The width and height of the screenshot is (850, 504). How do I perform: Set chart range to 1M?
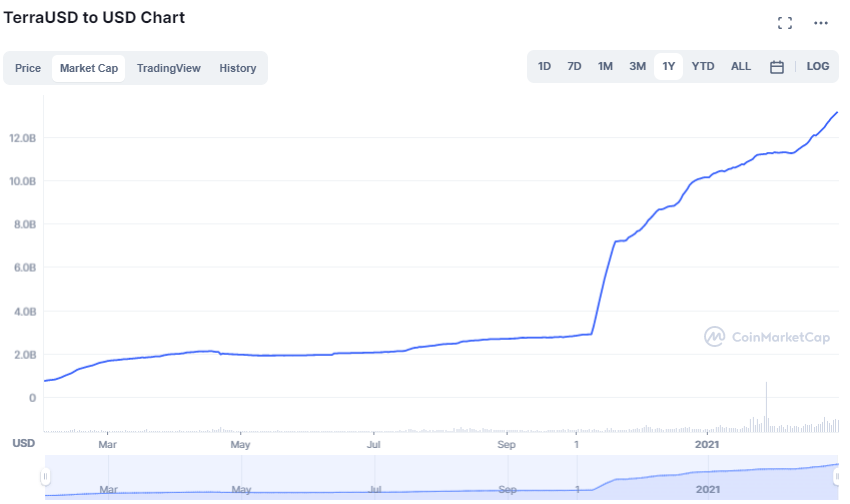[x=605, y=66]
